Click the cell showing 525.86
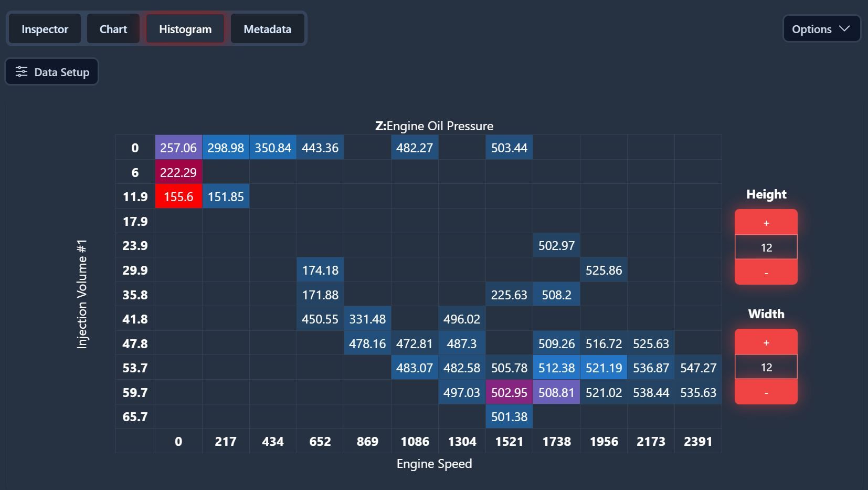This screenshot has width=868, height=490. 604,270
